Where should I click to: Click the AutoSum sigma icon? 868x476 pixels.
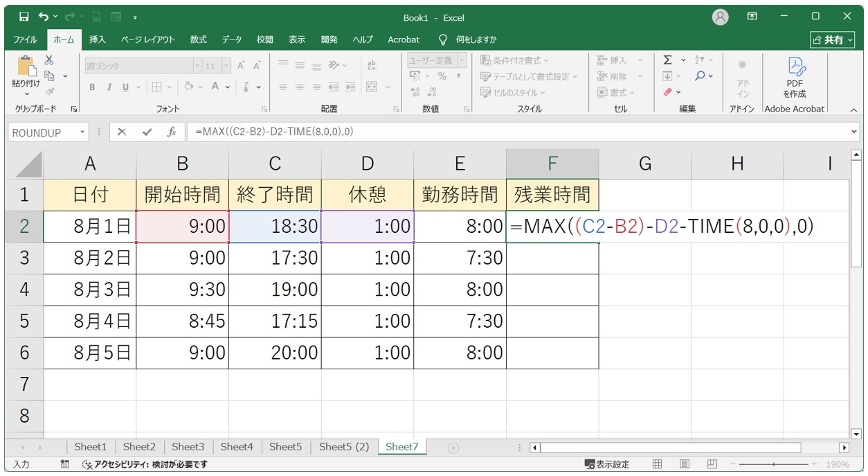667,60
